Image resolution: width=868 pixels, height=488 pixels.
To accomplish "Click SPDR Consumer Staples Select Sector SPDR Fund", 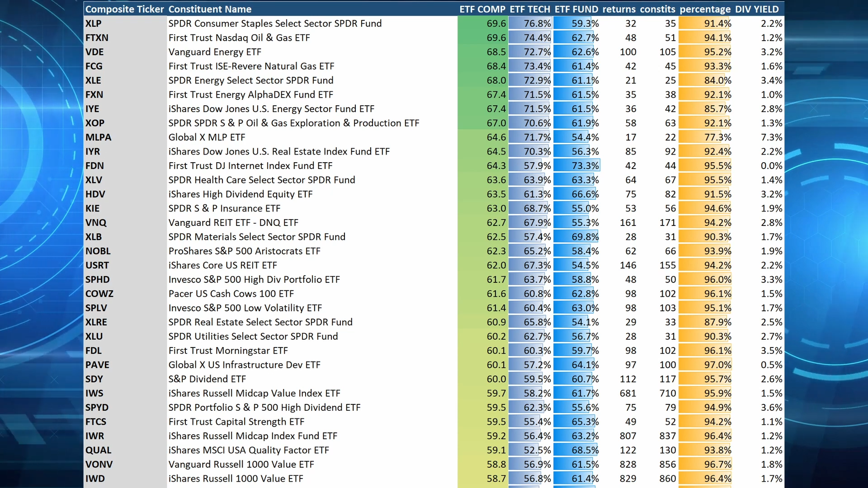I will [275, 23].
